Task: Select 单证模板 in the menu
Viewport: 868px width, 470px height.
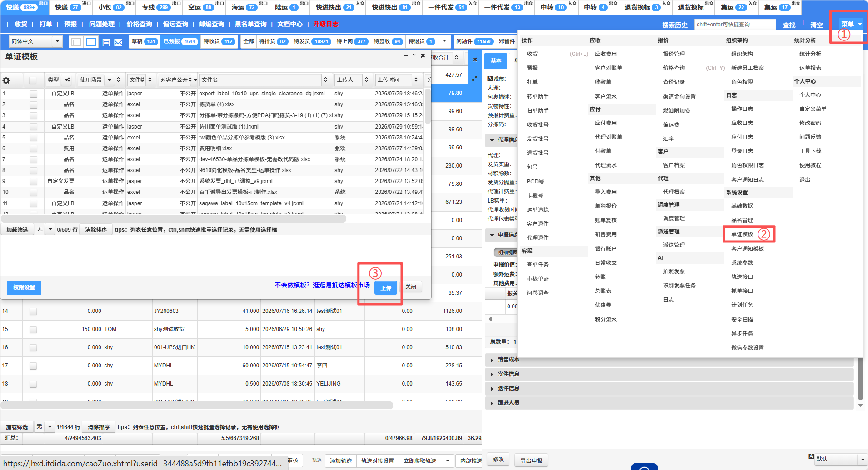Action: [x=742, y=234]
